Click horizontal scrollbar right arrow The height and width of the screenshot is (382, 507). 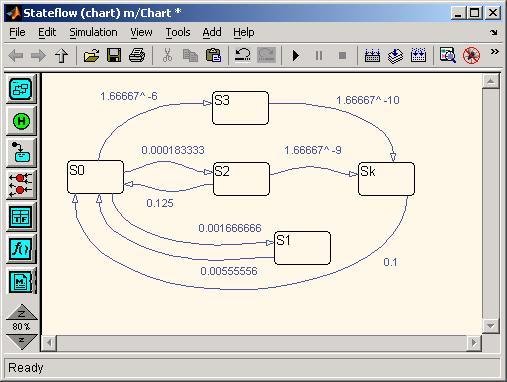click(x=474, y=343)
